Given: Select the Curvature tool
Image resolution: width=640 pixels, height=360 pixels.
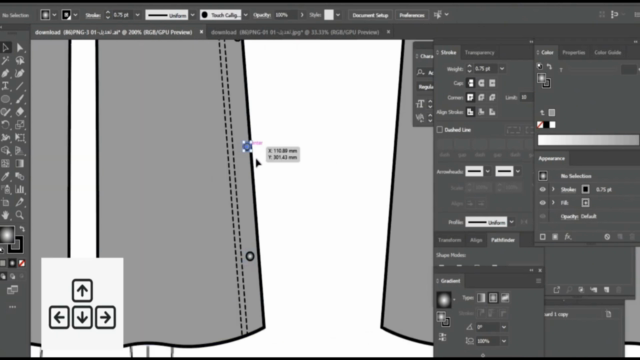Looking at the screenshot, I should click(x=20, y=73).
